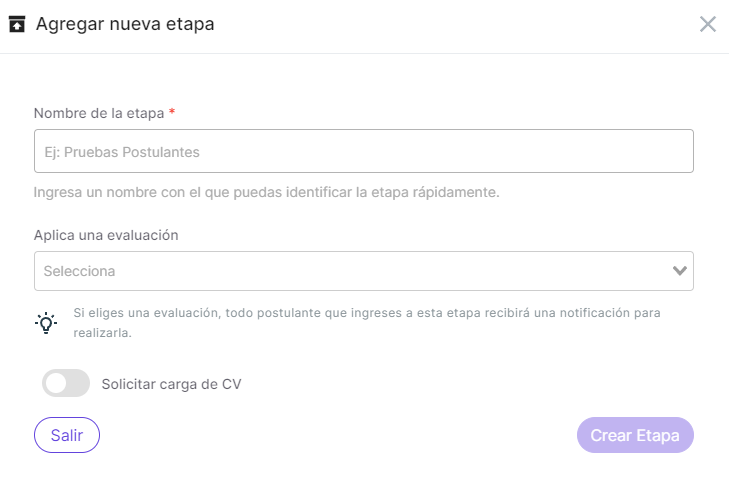Image resolution: width=729 pixels, height=477 pixels.
Task: Focus the Nombre de la etapa text field
Action: click(x=364, y=151)
